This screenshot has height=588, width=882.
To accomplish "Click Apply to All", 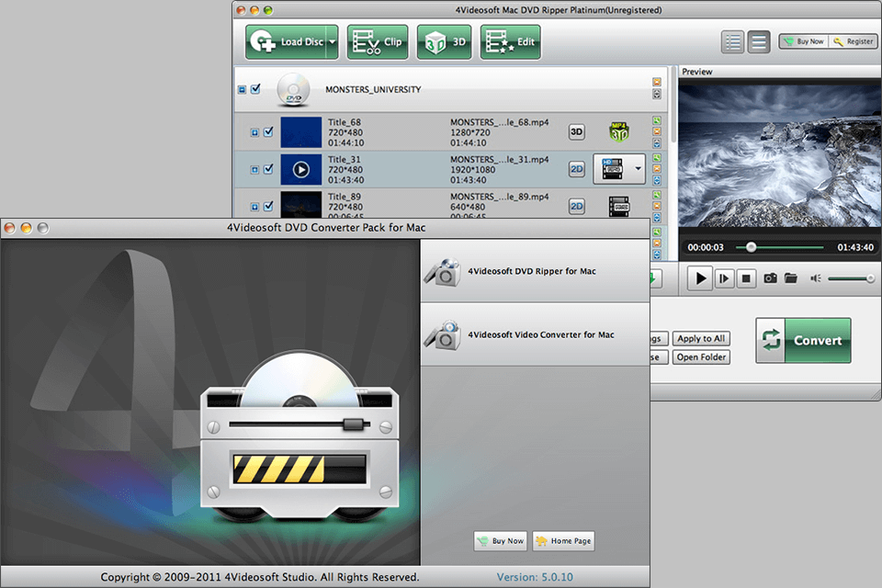I will click(x=700, y=338).
